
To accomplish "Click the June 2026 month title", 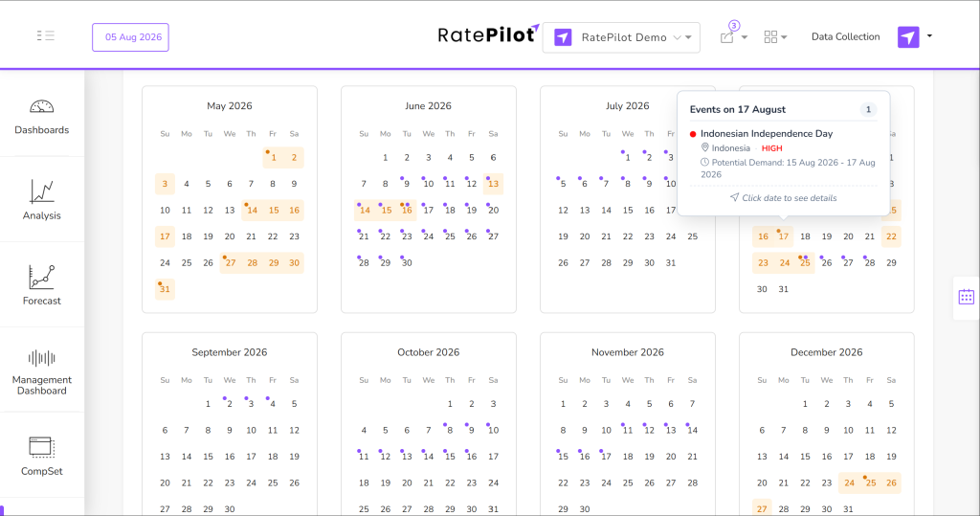I will coord(428,105).
